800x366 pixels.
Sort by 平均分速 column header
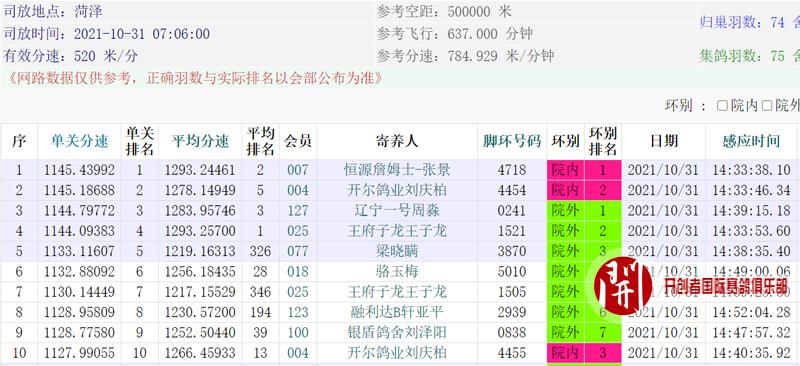(x=200, y=141)
